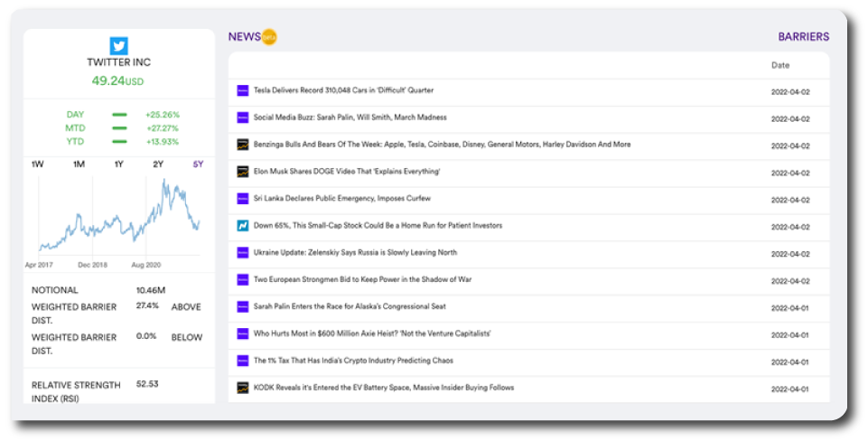Click the NOTIONAL 10.46M value
Viewport: 868px width, 441px height.
[151, 290]
